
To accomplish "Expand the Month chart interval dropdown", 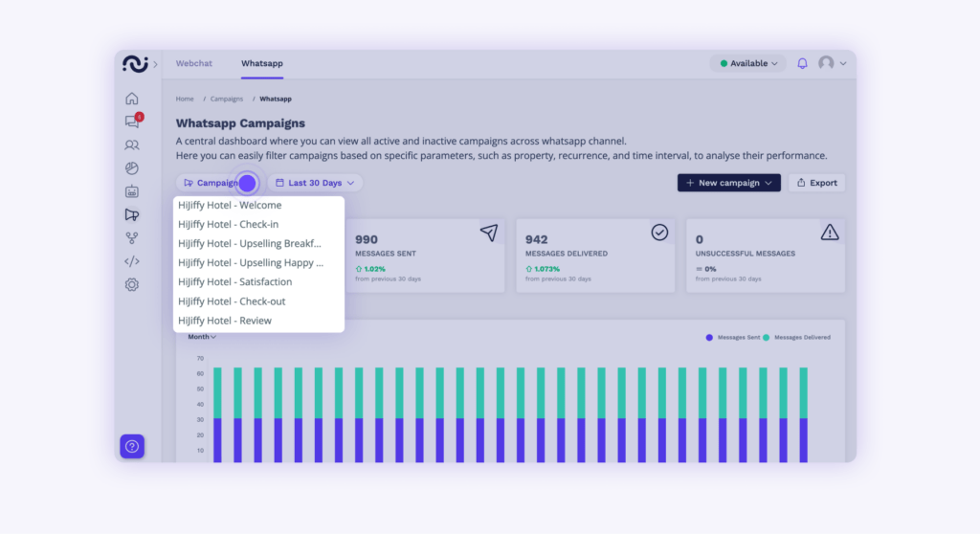I will pyautogui.click(x=202, y=337).
